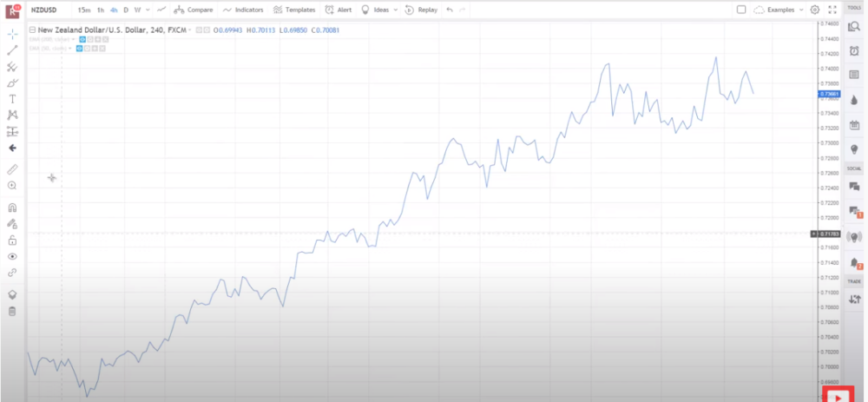Click the undo arrow
Image resolution: width=868 pixels, height=402 pixels.
tap(449, 10)
